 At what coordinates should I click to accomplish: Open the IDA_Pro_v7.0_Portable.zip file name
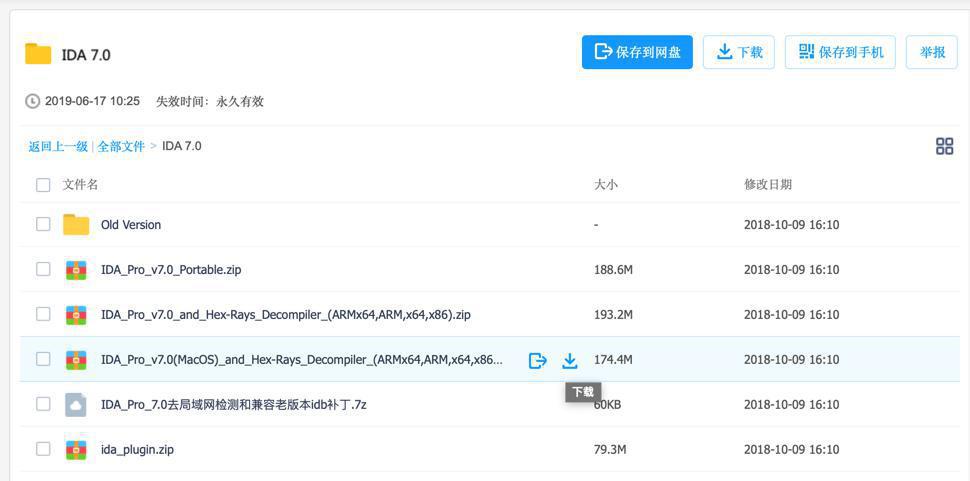(171, 270)
